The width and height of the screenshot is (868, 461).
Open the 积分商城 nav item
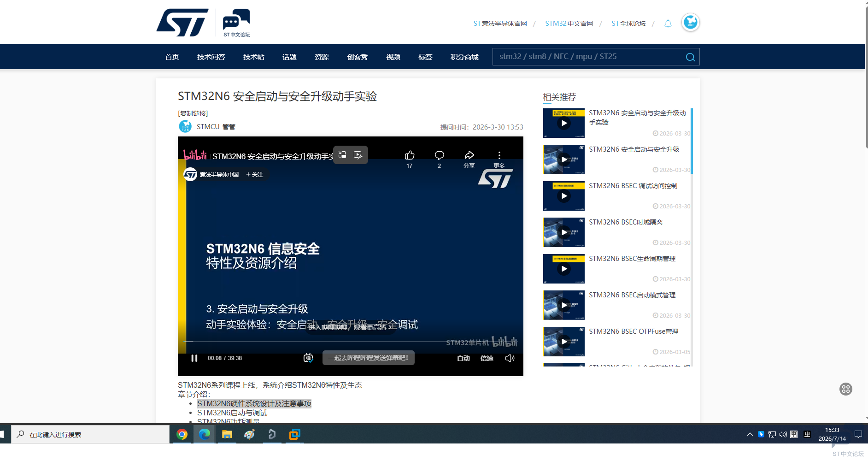(x=464, y=57)
